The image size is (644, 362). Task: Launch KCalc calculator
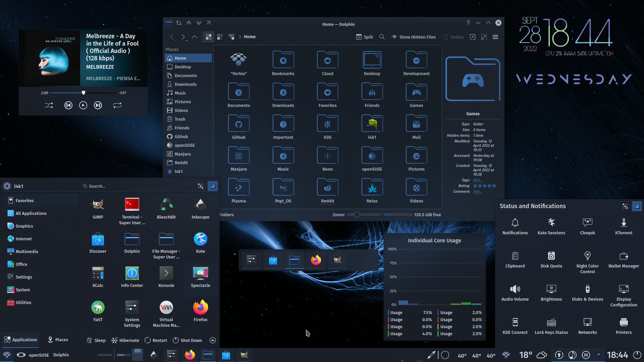[98, 277]
